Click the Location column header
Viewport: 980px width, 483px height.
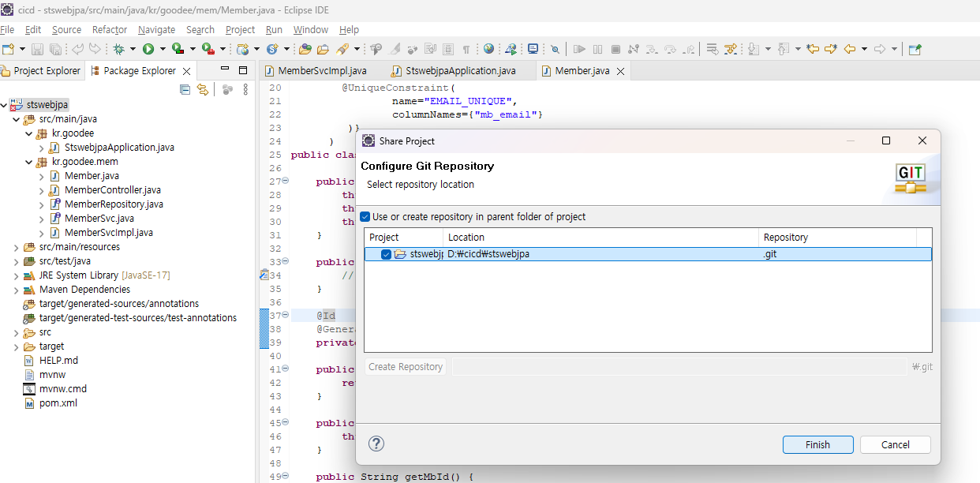(x=600, y=237)
